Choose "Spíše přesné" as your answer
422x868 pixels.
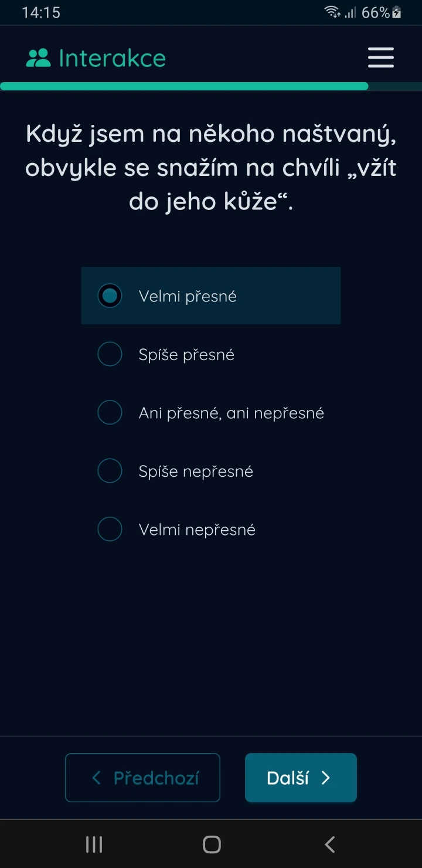(110, 354)
